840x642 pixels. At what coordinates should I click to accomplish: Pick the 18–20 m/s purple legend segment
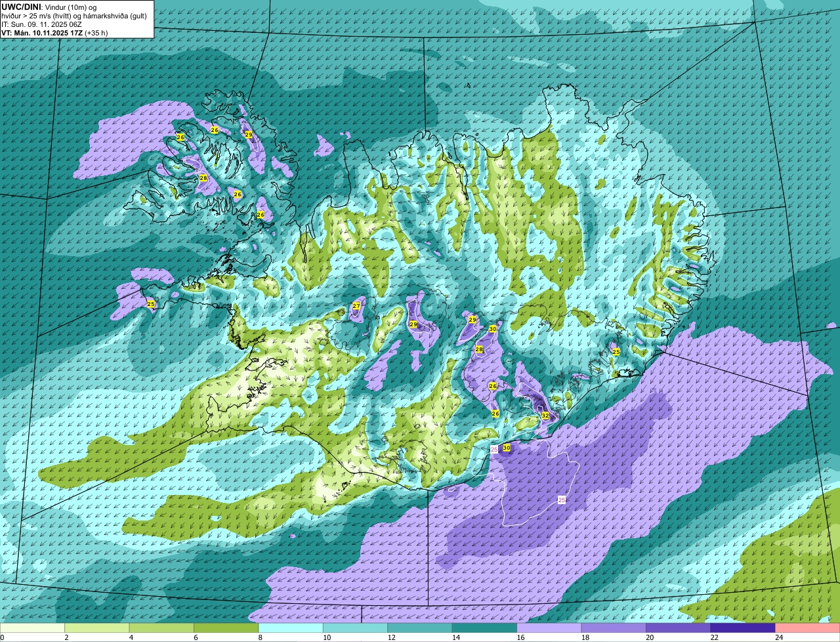point(614,628)
